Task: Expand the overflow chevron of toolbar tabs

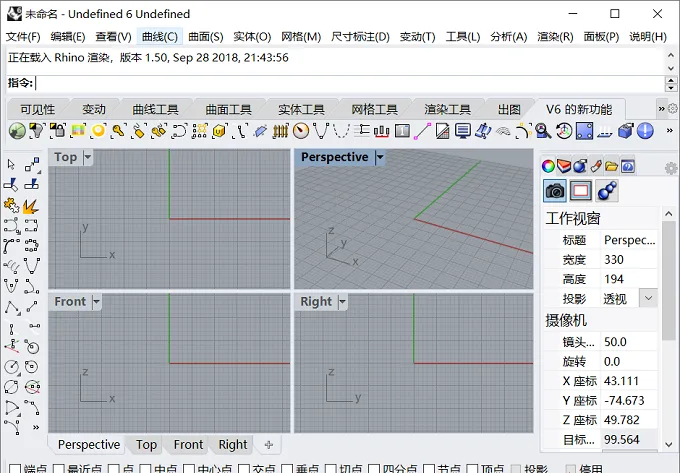Action: pos(661,109)
